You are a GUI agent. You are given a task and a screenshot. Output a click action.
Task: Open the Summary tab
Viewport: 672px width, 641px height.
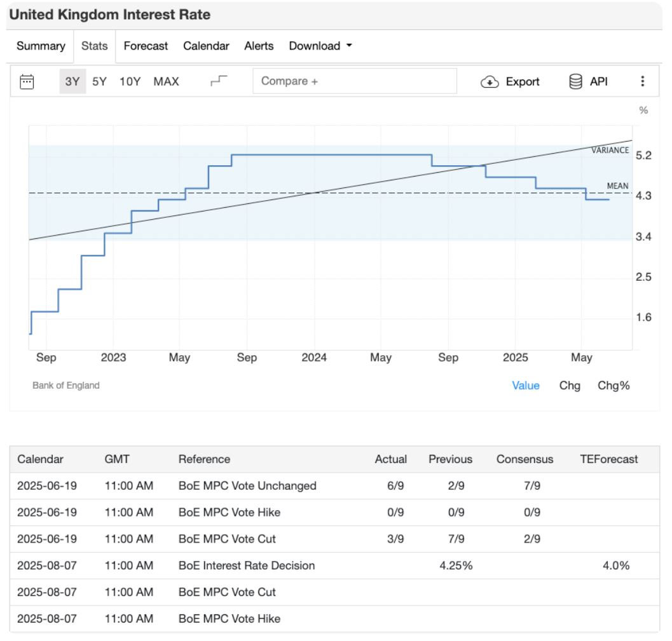tap(41, 46)
